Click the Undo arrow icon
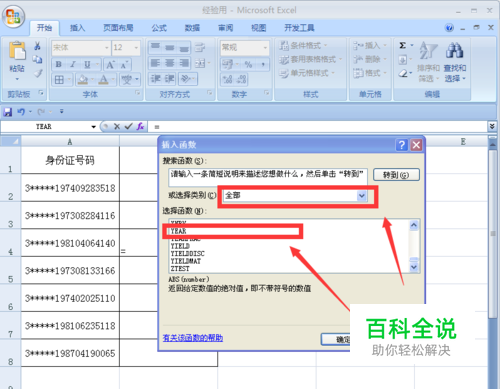The height and width of the screenshot is (389, 500). coord(21,112)
